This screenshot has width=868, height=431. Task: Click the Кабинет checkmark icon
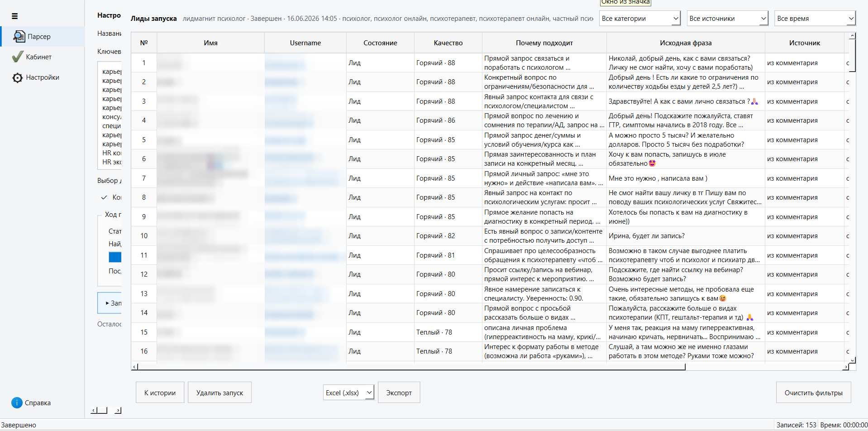pos(18,57)
